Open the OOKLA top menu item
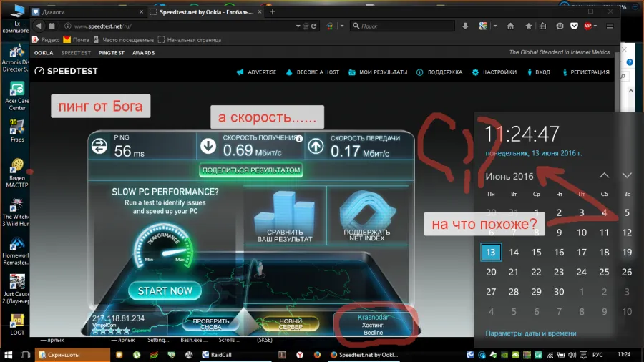Screen dimensions: 644x362 44,52
